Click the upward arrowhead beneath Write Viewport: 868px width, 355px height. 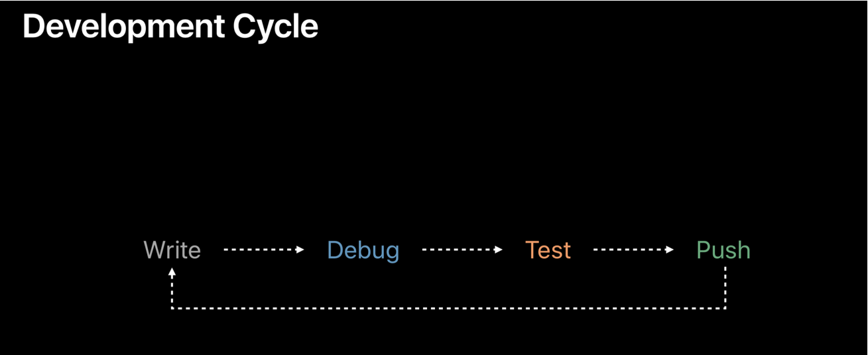172,272
